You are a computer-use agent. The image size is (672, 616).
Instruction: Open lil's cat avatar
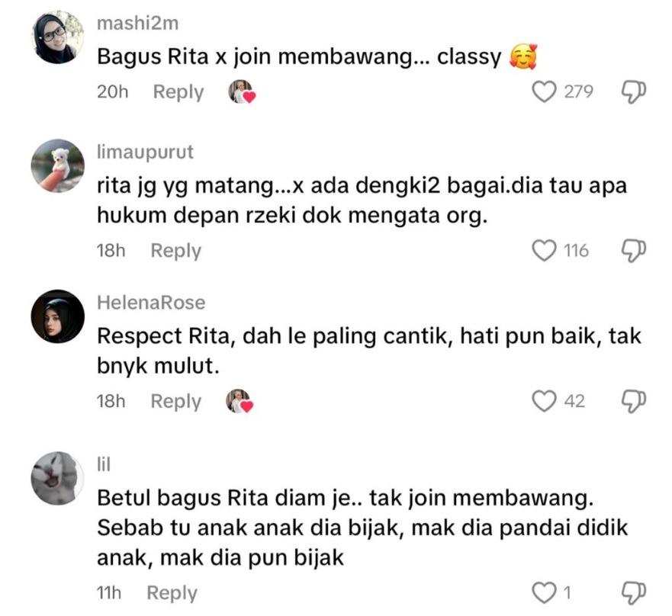click(x=57, y=478)
